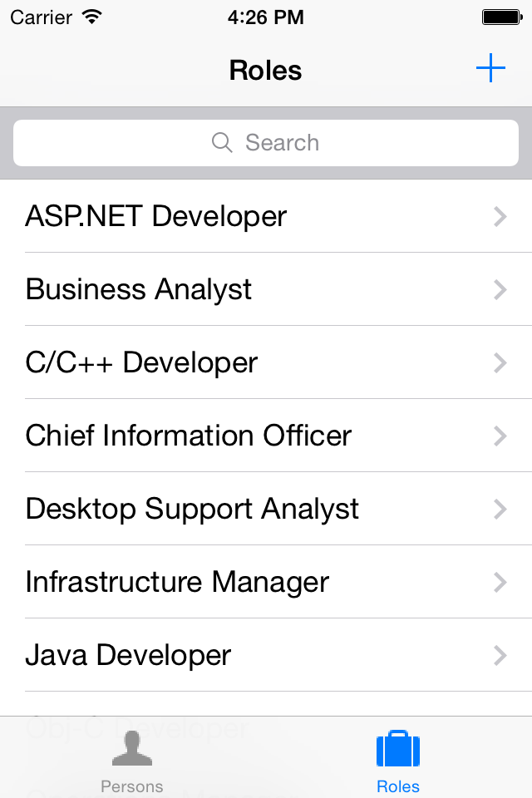Viewport: 532px width, 798px height.
Task: Click the magnifying glass search icon
Action: [222, 142]
